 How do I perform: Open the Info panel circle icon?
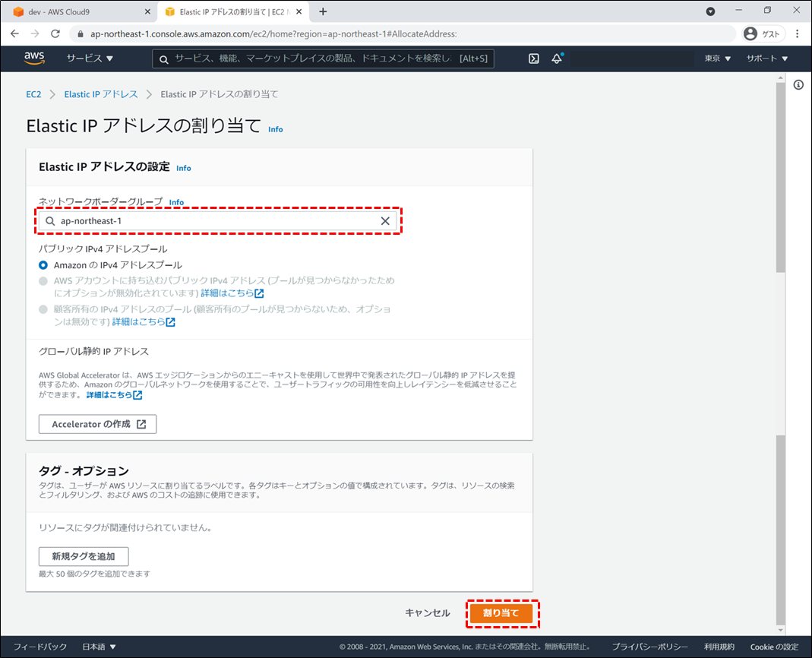pyautogui.click(x=798, y=85)
